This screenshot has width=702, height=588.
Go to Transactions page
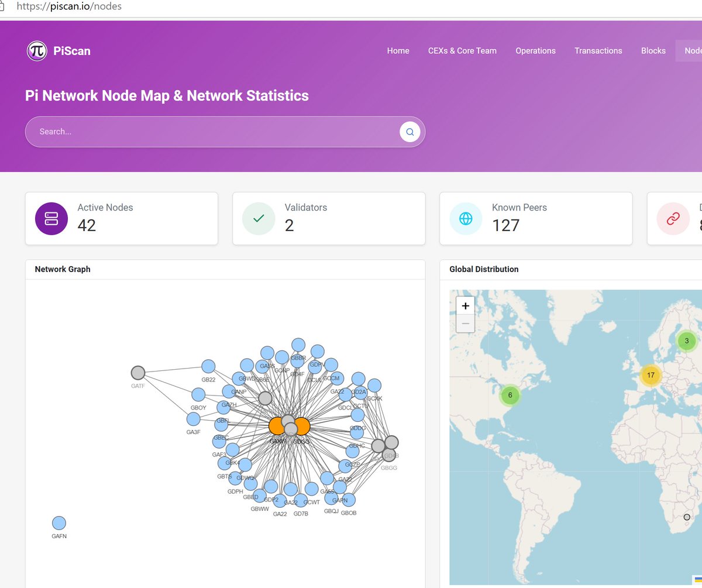click(x=598, y=51)
